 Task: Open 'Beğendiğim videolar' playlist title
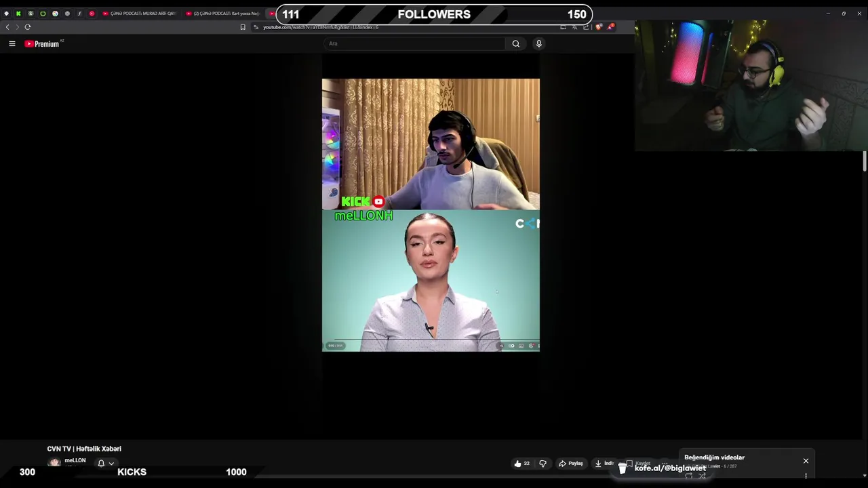pyautogui.click(x=714, y=457)
